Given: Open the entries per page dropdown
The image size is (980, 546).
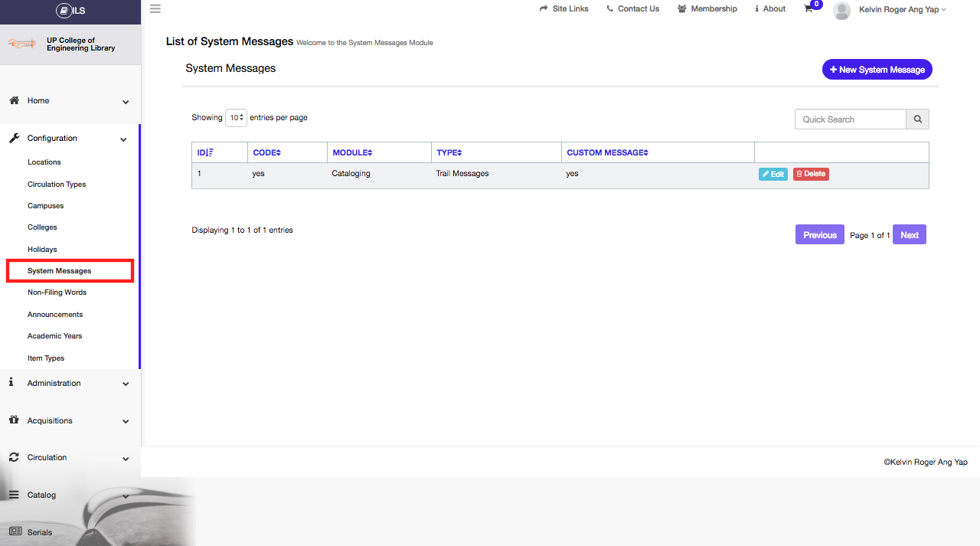Looking at the screenshot, I should pyautogui.click(x=236, y=118).
